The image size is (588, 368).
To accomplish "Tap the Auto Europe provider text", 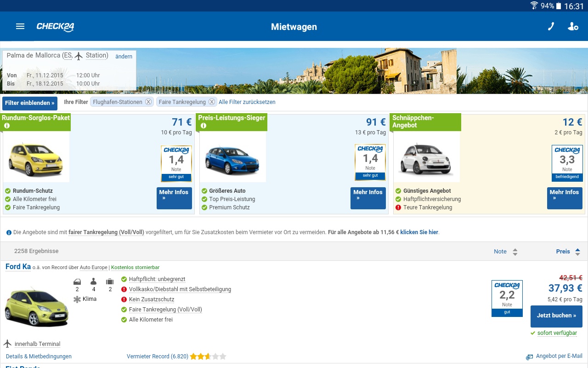I will (x=93, y=267).
